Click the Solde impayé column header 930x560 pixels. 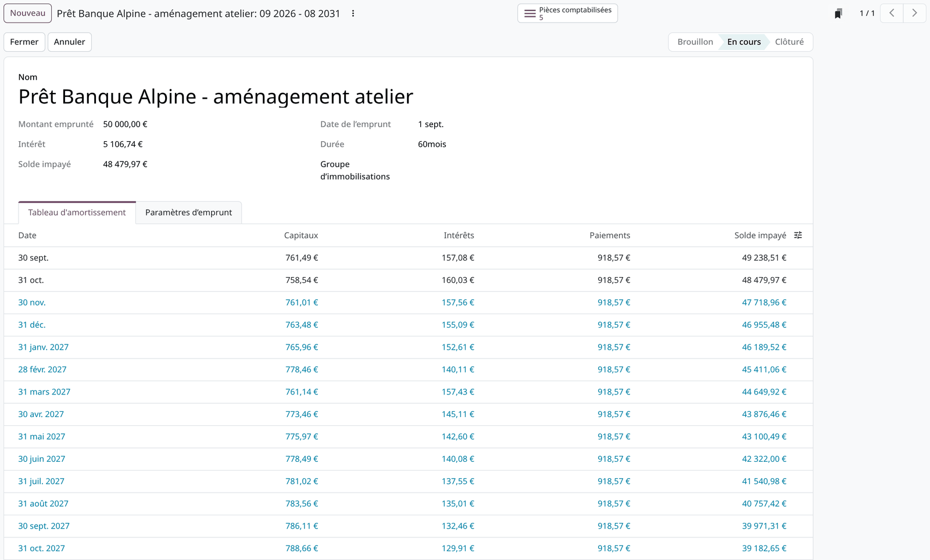tap(760, 235)
